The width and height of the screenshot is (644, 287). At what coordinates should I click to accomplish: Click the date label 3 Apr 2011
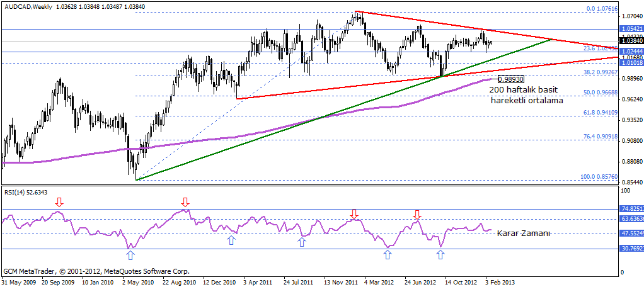pos(258,283)
